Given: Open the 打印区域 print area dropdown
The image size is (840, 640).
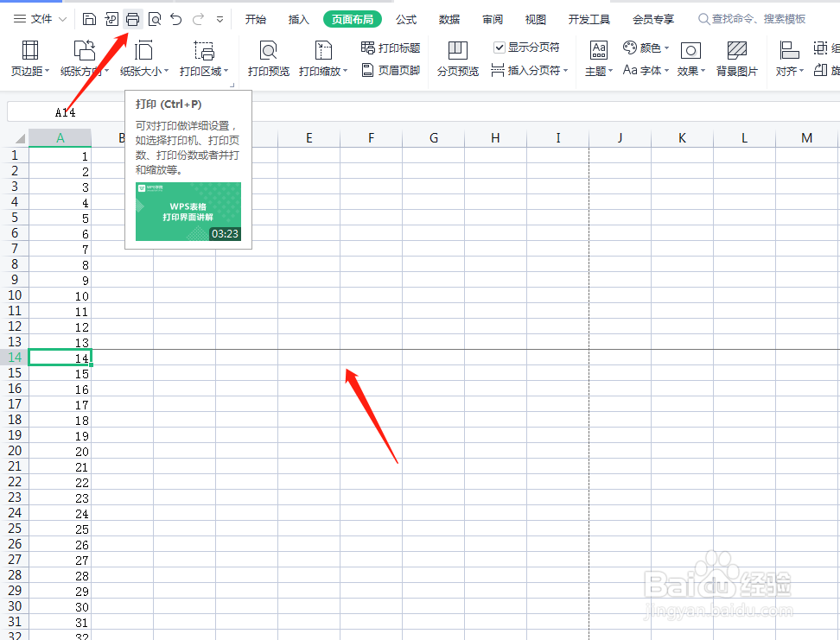Looking at the screenshot, I should (x=204, y=59).
